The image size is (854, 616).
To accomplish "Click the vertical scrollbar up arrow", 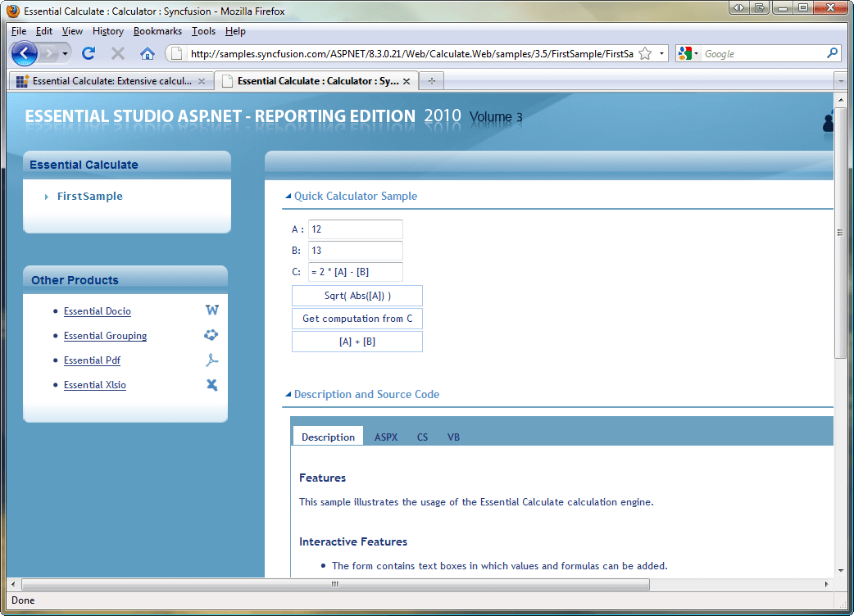I will [x=840, y=100].
